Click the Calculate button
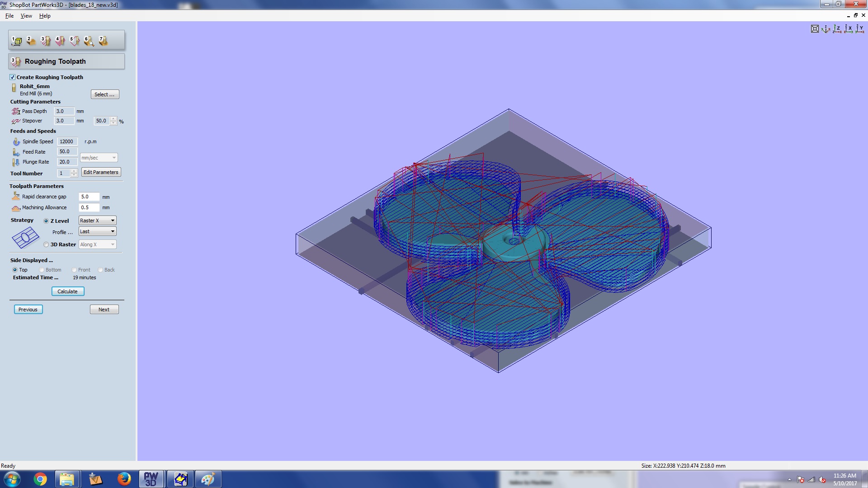Image resolution: width=868 pixels, height=488 pixels. 68,291
